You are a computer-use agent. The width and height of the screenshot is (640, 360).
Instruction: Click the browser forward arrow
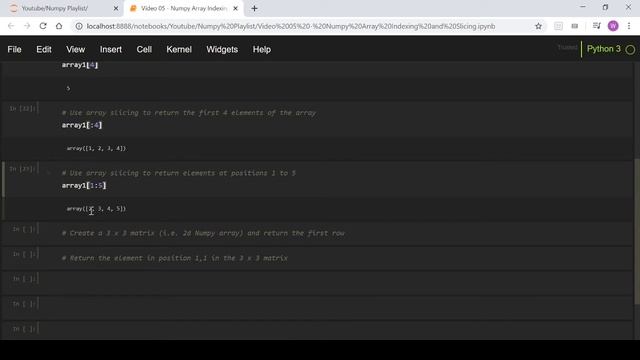pyautogui.click(x=27, y=26)
